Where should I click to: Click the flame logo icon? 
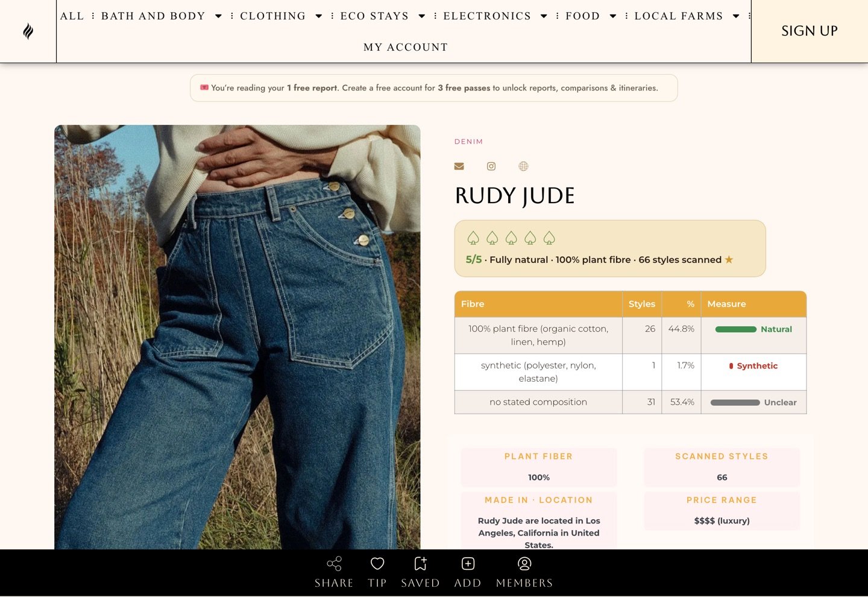28,31
